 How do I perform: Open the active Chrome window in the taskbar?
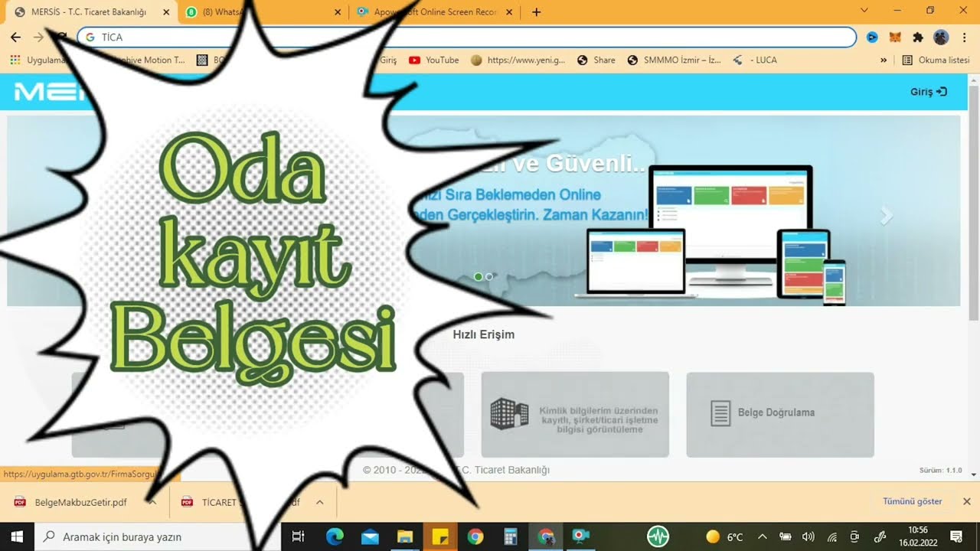[x=546, y=536]
